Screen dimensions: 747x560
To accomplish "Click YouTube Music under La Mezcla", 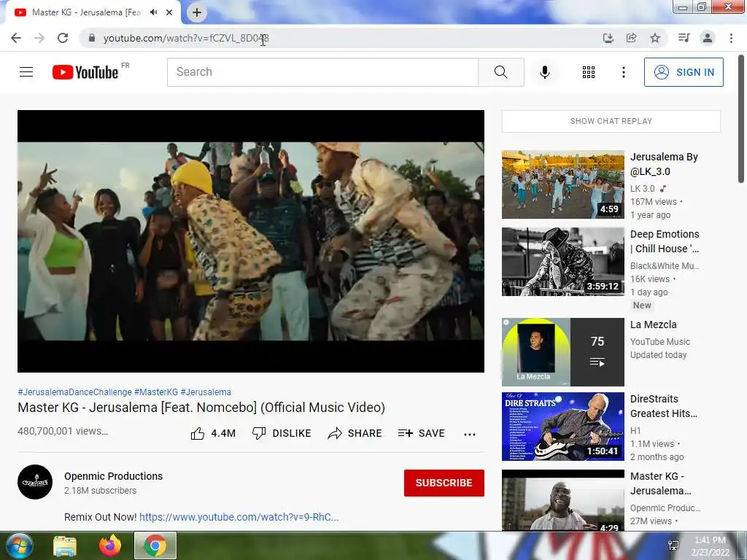I will tap(659, 342).
